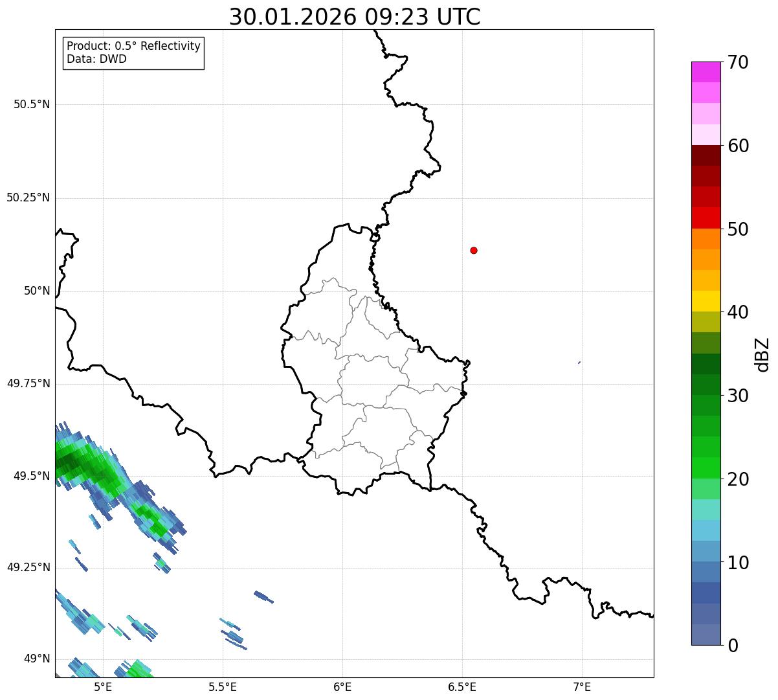Image resolution: width=778 pixels, height=700 pixels.
Task: Click the colorbar tick label 30
Action: (737, 396)
